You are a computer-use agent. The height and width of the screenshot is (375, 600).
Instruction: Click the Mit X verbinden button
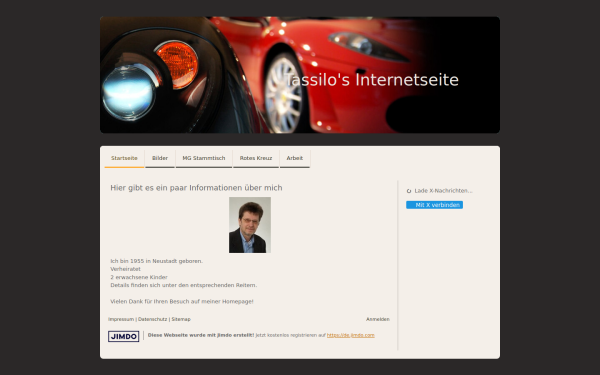434,205
